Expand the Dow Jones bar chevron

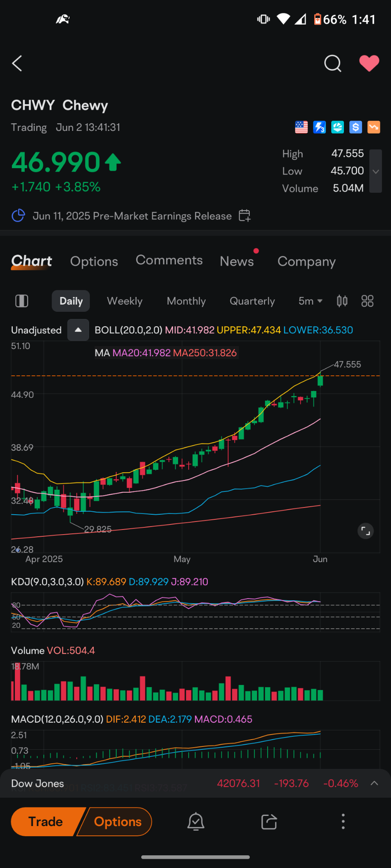[x=374, y=783]
